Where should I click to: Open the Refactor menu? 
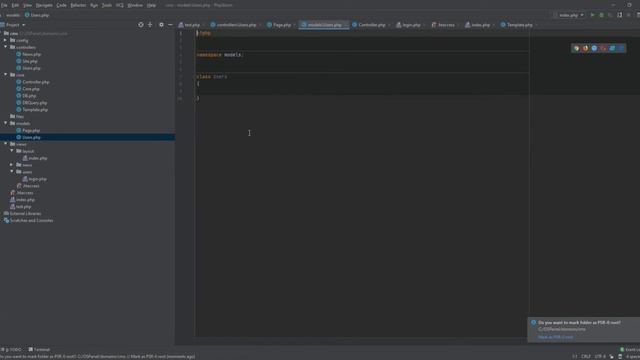(78, 5)
